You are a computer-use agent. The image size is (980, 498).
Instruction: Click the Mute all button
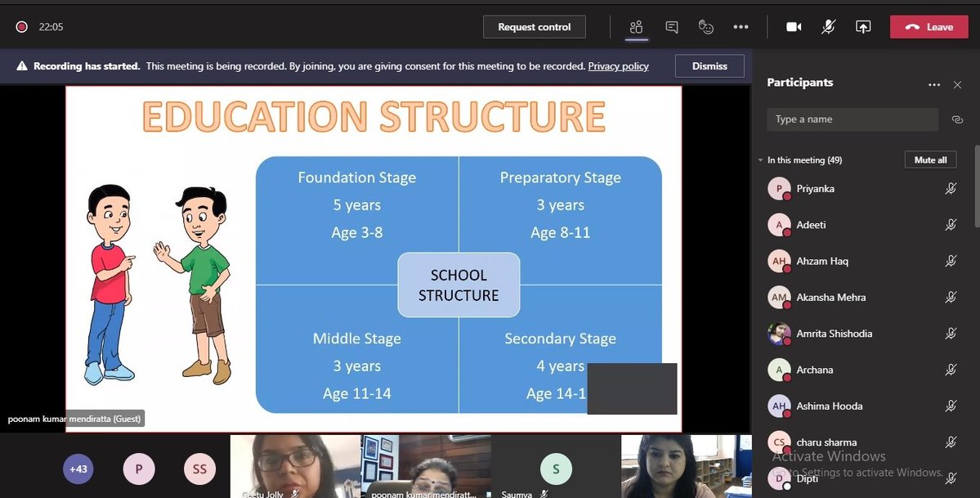(x=930, y=160)
